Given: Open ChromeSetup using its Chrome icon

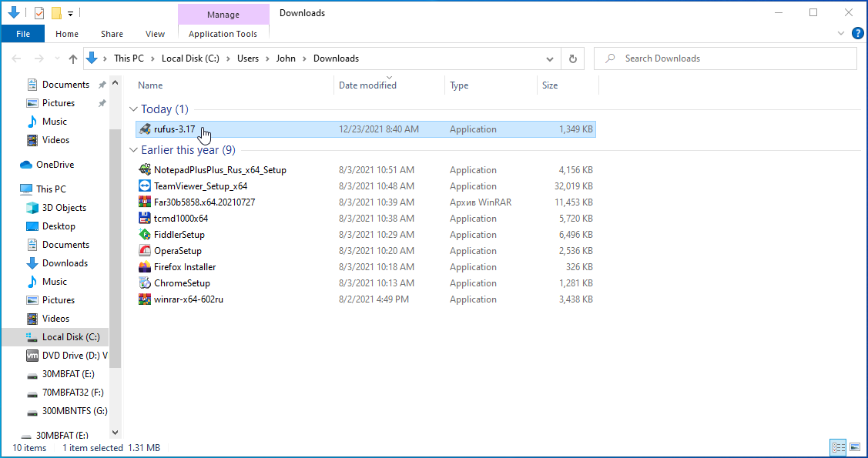Looking at the screenshot, I should (x=146, y=282).
